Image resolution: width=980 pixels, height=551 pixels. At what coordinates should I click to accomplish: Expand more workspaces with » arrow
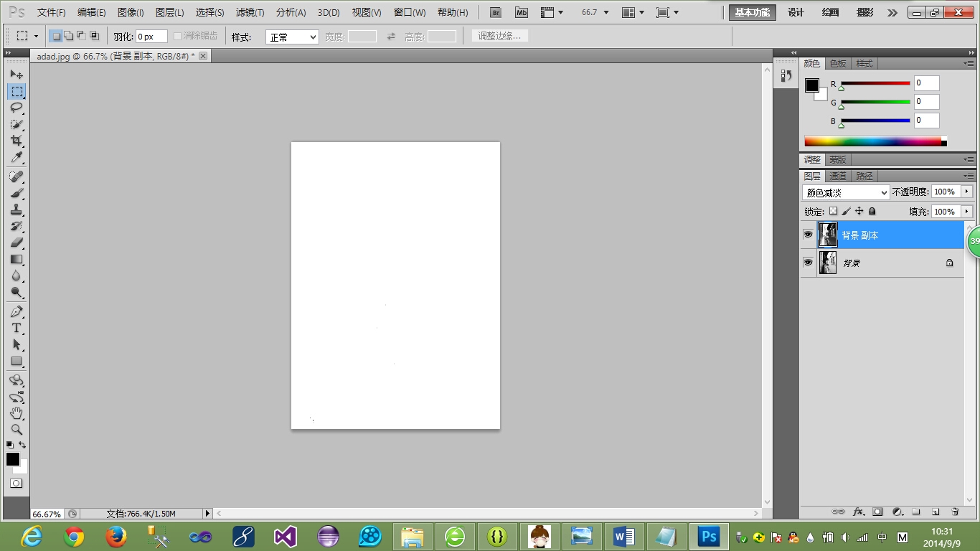892,12
